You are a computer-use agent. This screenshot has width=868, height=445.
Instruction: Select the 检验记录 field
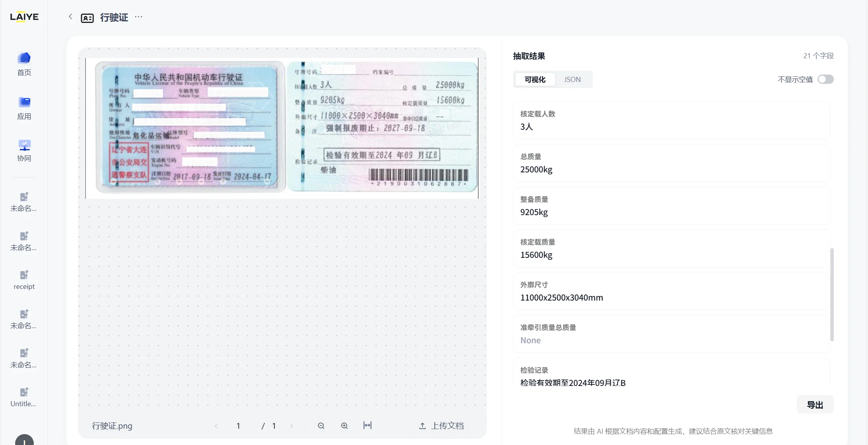coord(671,372)
